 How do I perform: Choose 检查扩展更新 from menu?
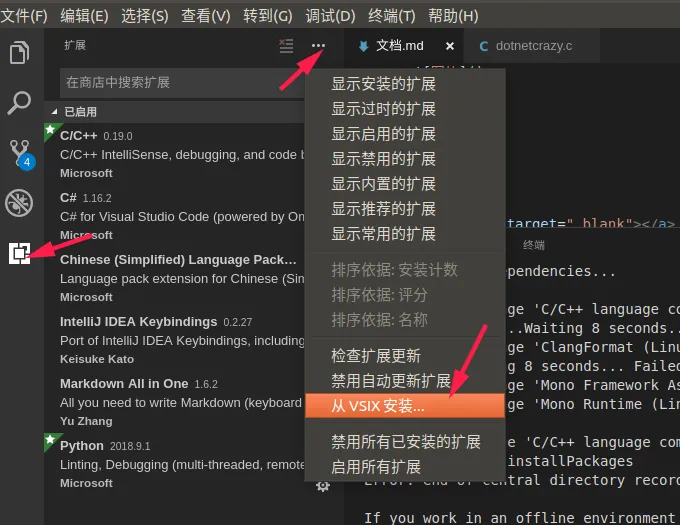pyautogui.click(x=405, y=356)
